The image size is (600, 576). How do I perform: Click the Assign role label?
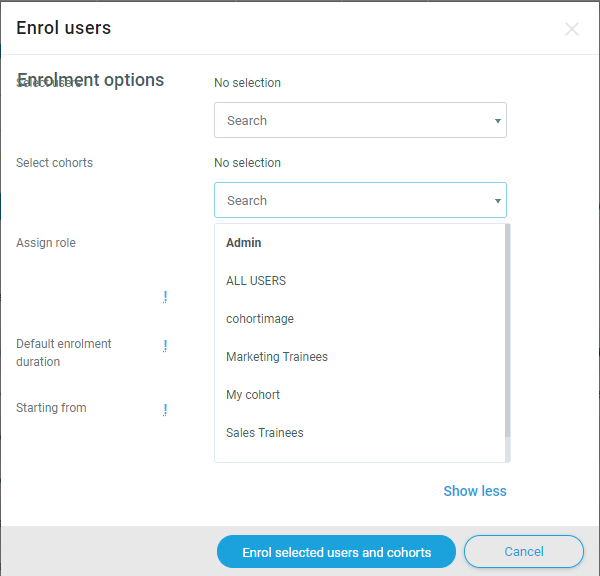pos(46,243)
